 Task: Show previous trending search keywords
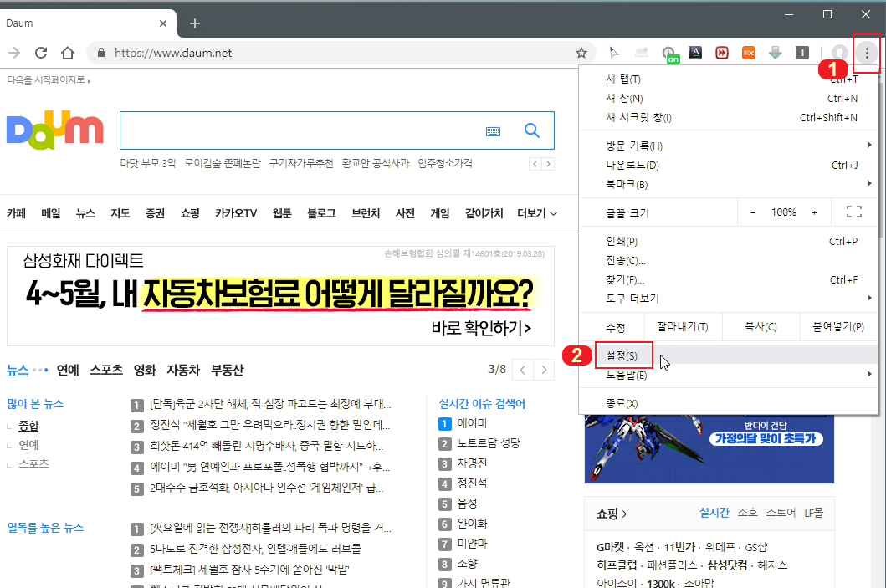(535, 164)
